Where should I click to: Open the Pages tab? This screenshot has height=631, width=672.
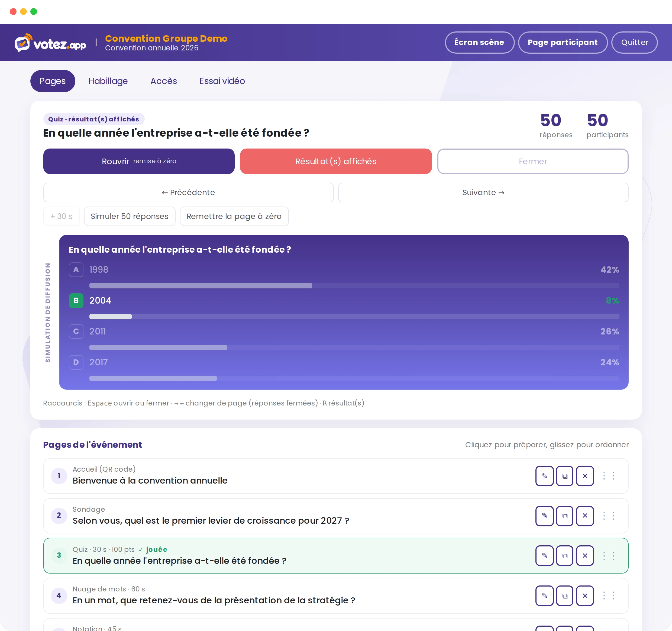click(x=53, y=81)
